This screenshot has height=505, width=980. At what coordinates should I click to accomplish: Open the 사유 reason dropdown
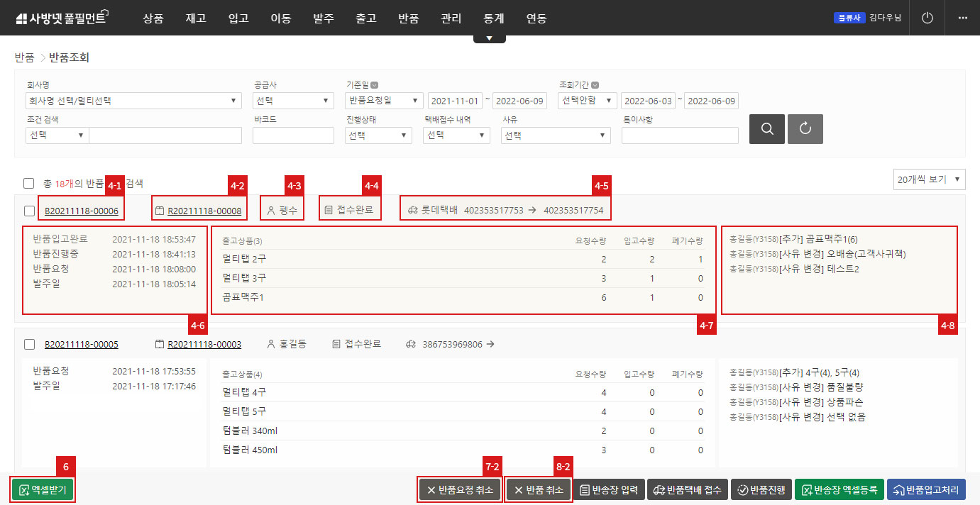coord(556,135)
